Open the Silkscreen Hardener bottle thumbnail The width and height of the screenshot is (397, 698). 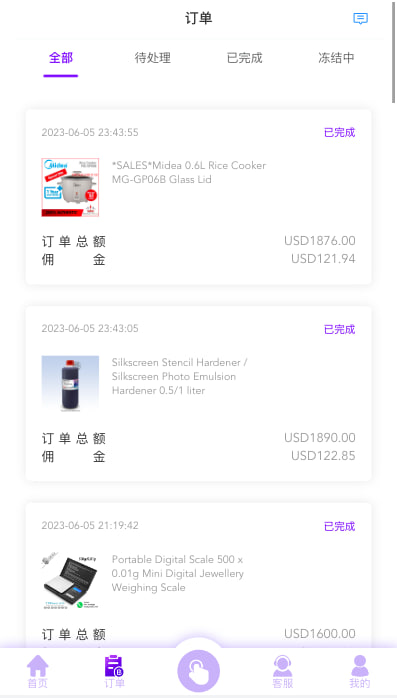click(x=70, y=384)
